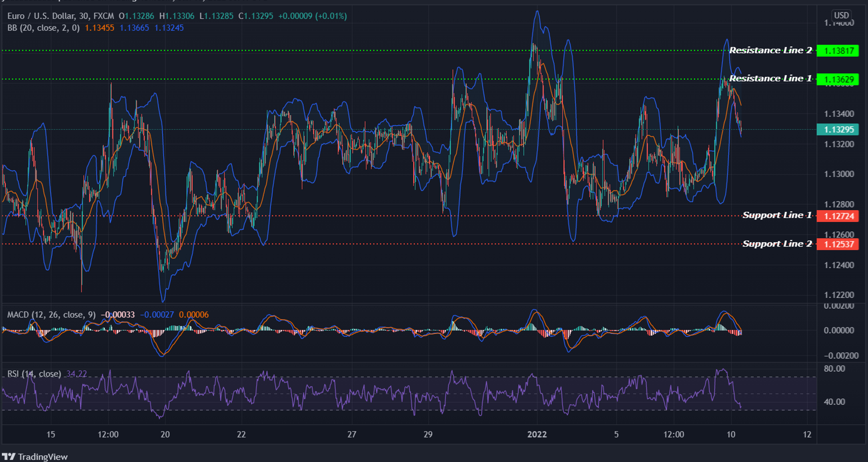Click the Support Line 1 price flag 1.12724
868x462 pixels.
click(838, 216)
